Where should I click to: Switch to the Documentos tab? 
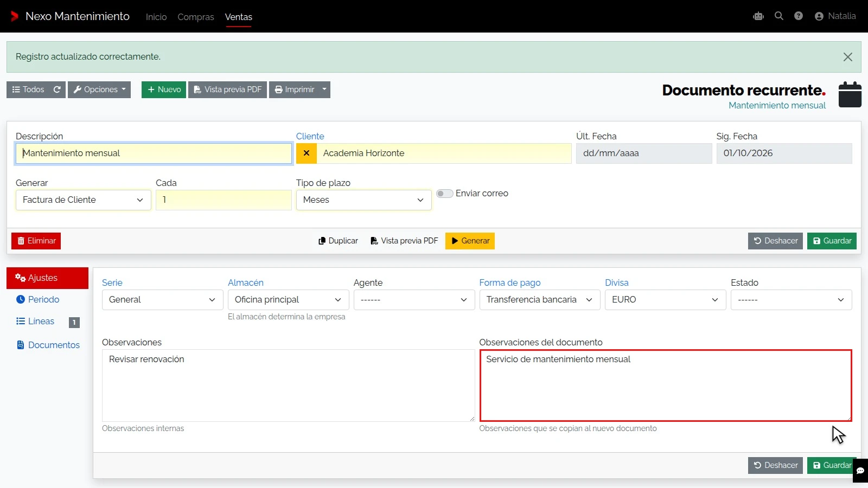click(48, 345)
